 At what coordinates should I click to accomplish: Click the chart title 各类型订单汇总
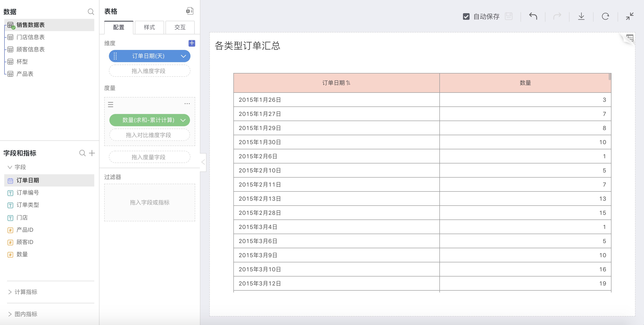point(247,45)
